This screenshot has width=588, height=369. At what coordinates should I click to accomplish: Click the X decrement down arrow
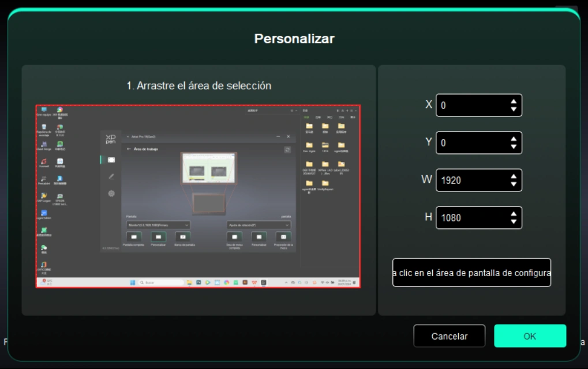pos(514,109)
